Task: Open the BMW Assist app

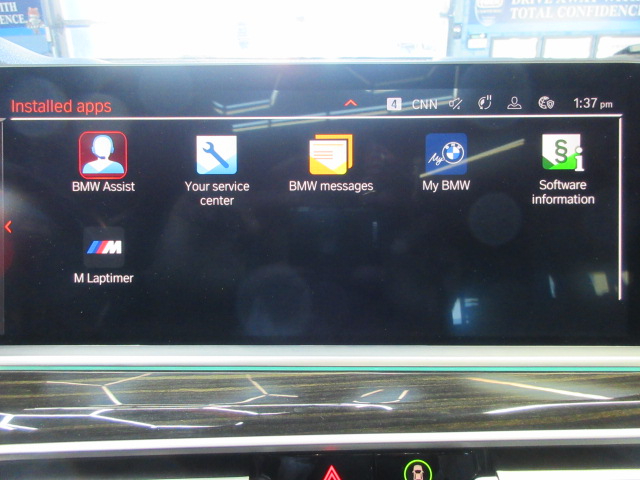Action: pyautogui.click(x=103, y=155)
